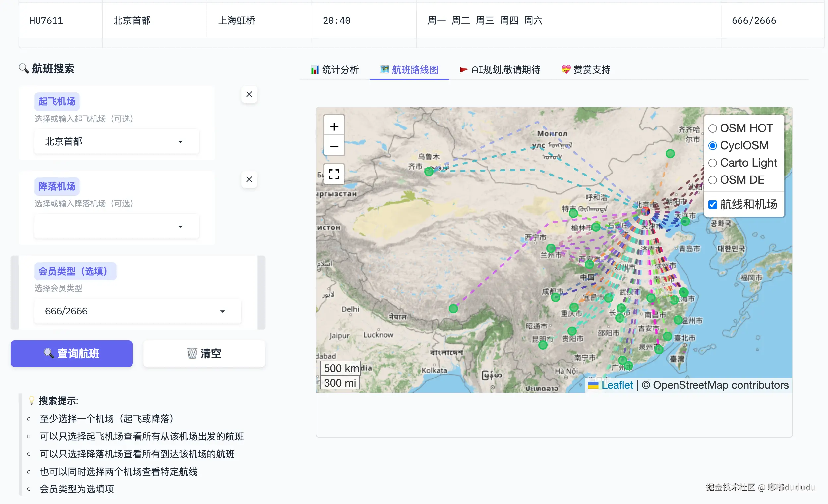Screen dimensions: 828x504
Task: Open the 起飞机场 dropdown showing 北京首都
Action: (x=116, y=142)
